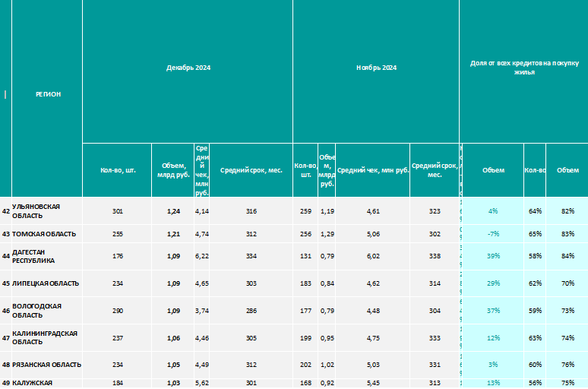Click value 183 in Липецкая row
The height and width of the screenshot is (389, 588).
pyautogui.click(x=305, y=283)
